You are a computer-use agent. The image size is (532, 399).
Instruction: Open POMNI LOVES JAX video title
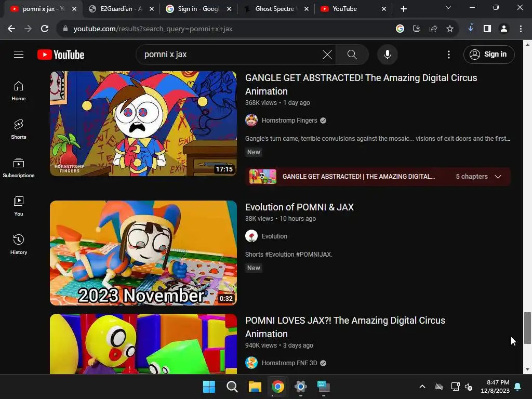(x=345, y=327)
